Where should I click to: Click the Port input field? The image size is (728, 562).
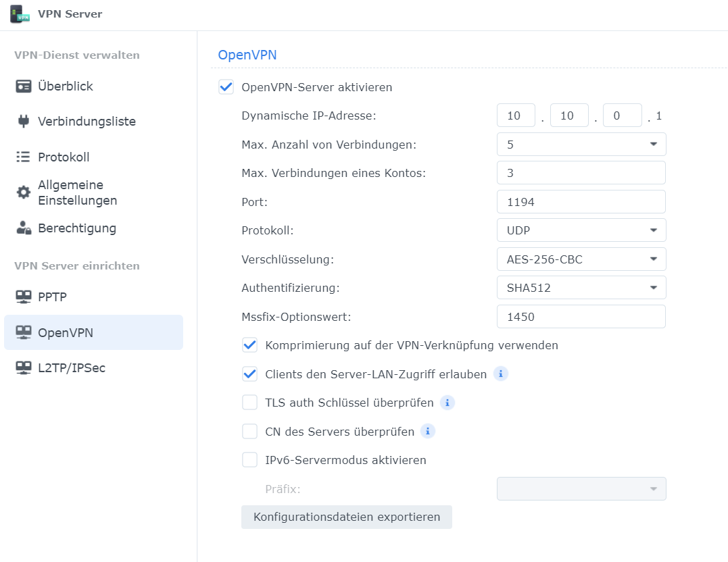pyautogui.click(x=581, y=202)
